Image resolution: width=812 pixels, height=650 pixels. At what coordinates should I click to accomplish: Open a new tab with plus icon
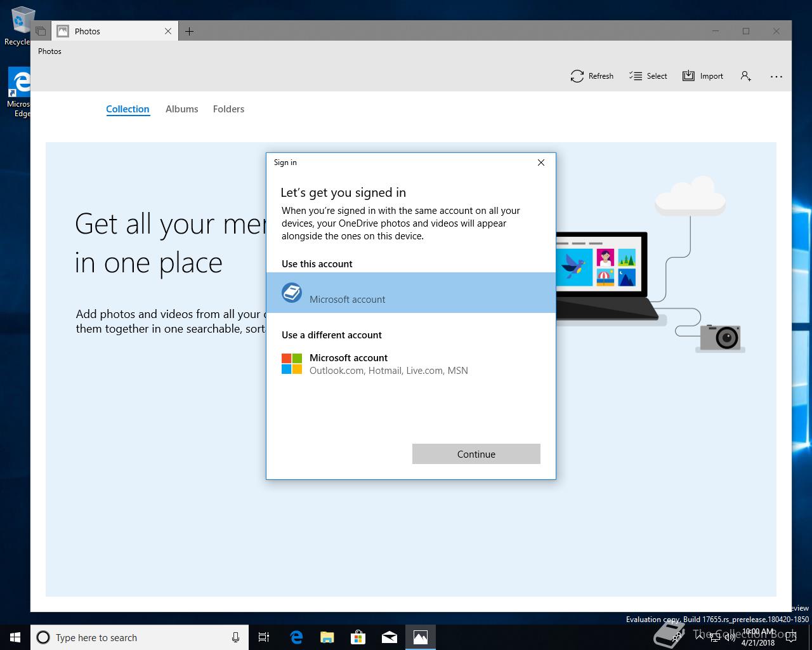[x=189, y=31]
